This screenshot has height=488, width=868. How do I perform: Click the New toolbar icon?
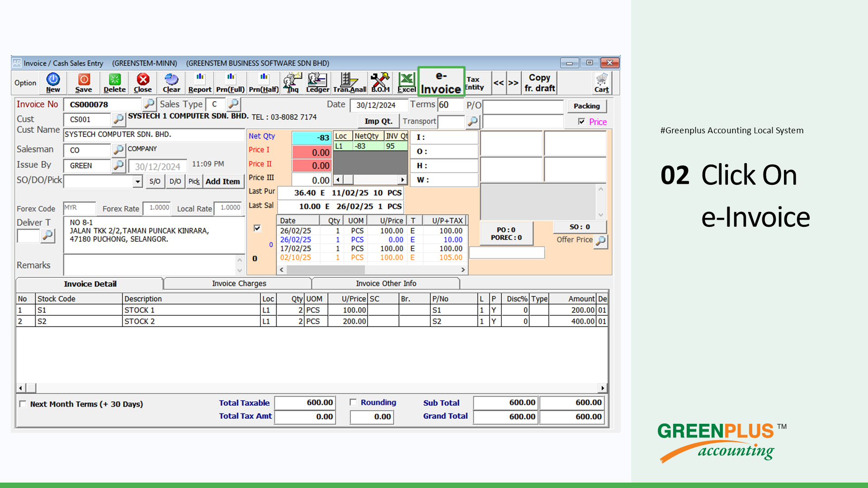click(53, 83)
